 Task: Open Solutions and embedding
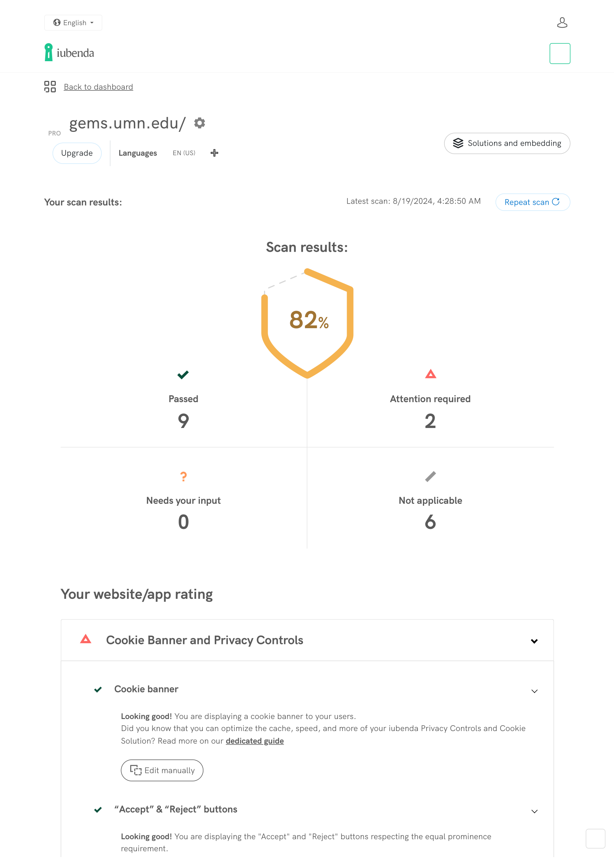click(506, 143)
